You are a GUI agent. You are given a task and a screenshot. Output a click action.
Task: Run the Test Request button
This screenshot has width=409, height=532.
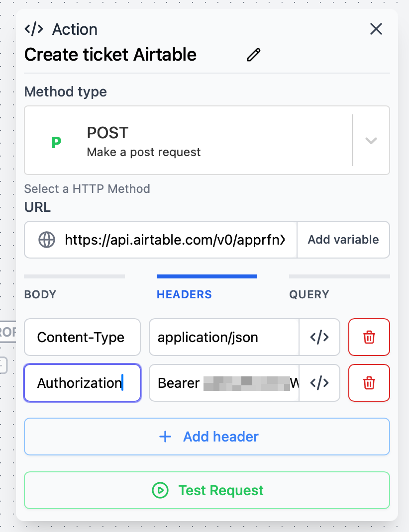[x=207, y=490]
